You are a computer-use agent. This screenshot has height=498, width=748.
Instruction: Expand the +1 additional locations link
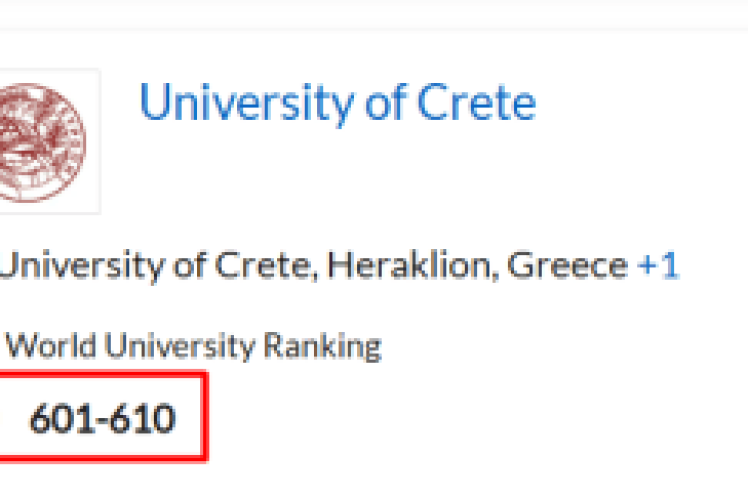658,266
